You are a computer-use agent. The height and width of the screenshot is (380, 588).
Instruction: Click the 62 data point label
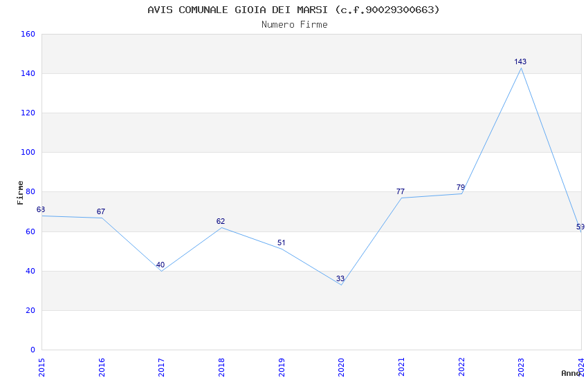(x=221, y=222)
